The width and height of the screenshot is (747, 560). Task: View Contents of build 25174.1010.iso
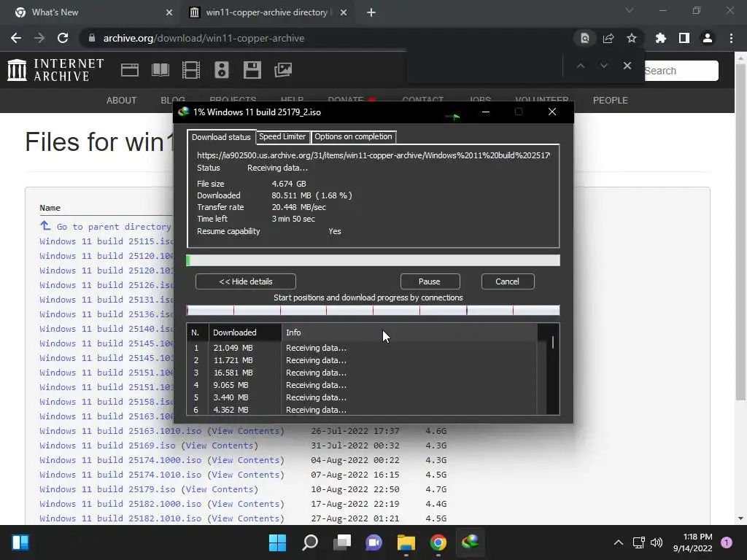click(x=245, y=475)
